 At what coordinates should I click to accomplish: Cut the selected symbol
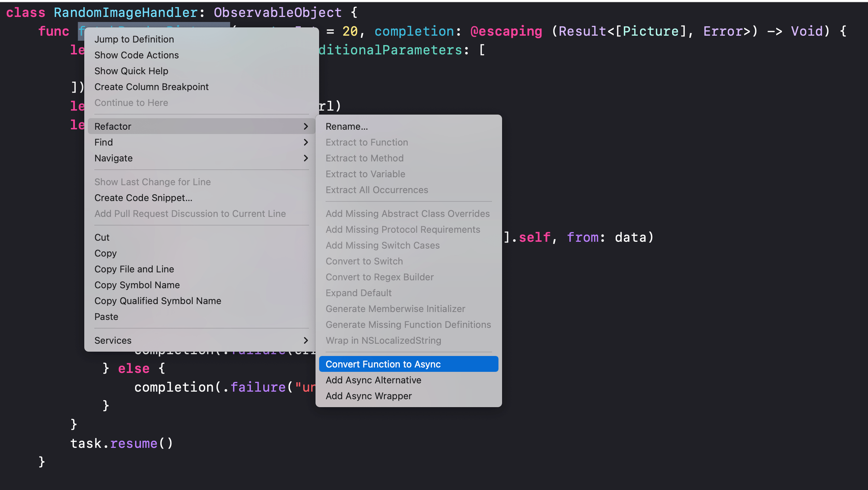(102, 237)
